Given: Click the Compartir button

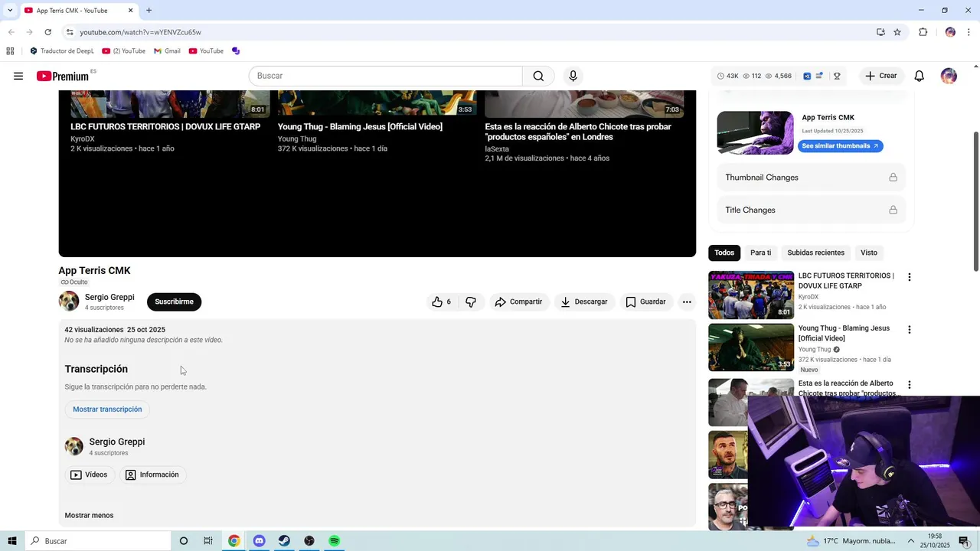Looking at the screenshot, I should 518,302.
